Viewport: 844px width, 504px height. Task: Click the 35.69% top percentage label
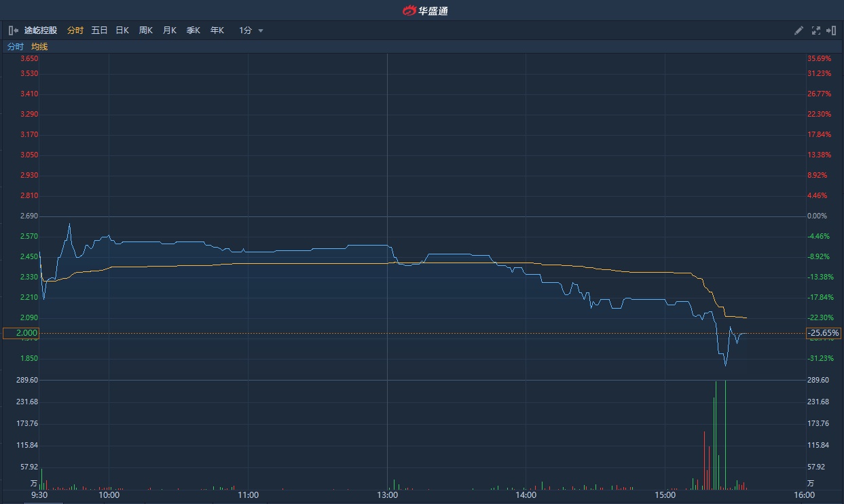(x=819, y=58)
